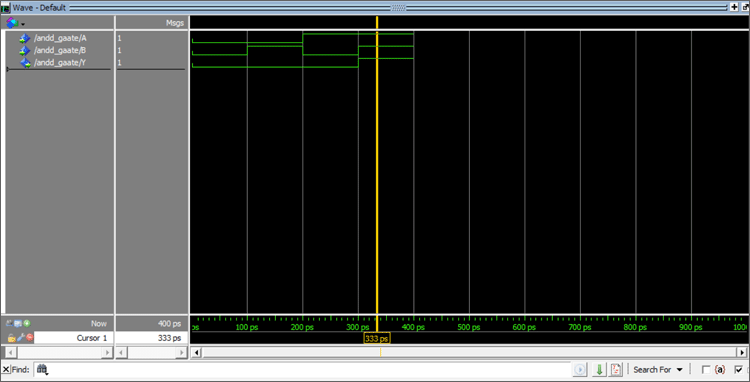Click the Wave - Default title text

tap(39, 8)
